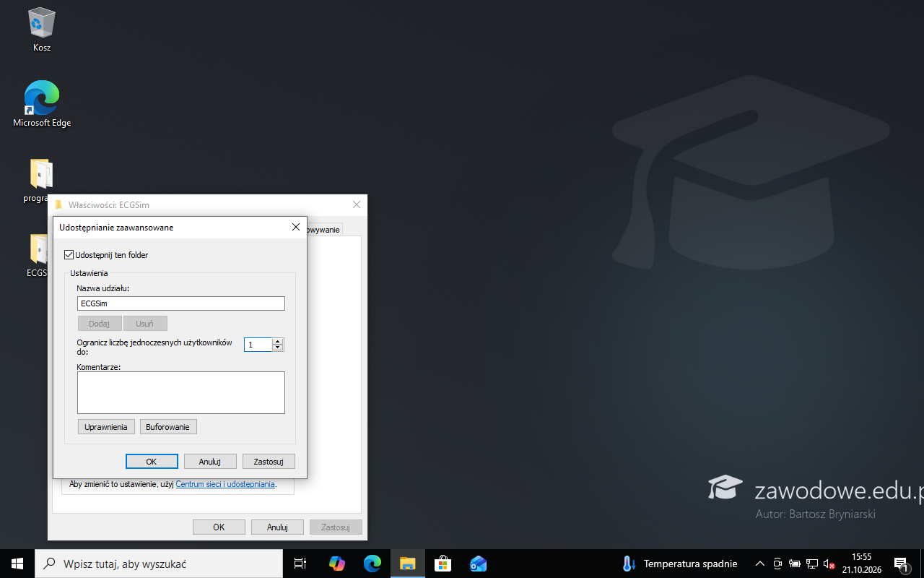Open Centrum sieci i udostępniania link

click(x=225, y=484)
